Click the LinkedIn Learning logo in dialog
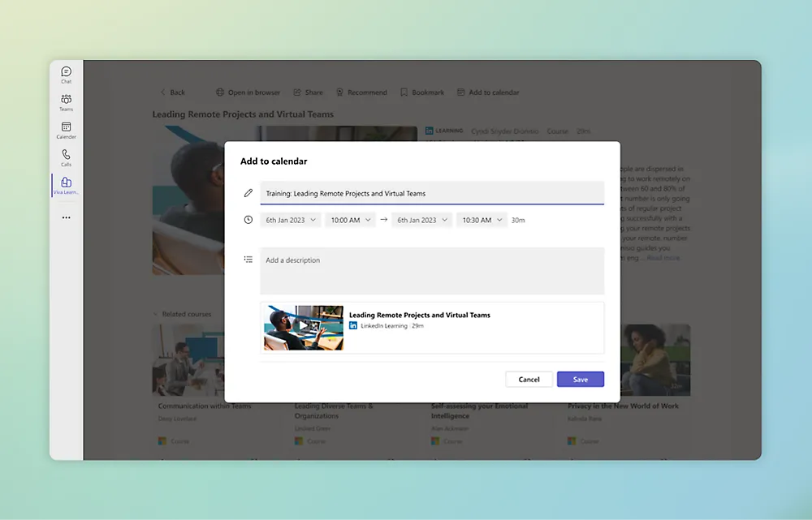Image resolution: width=812 pixels, height=520 pixels. [353, 325]
